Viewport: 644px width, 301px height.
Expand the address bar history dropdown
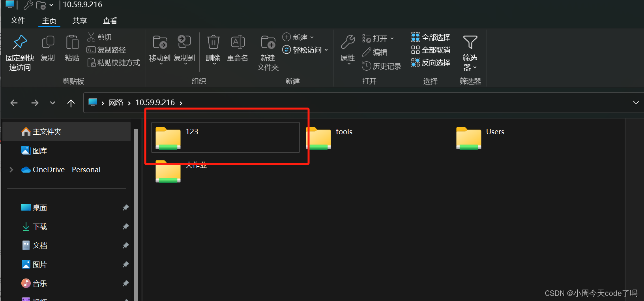pyautogui.click(x=636, y=102)
